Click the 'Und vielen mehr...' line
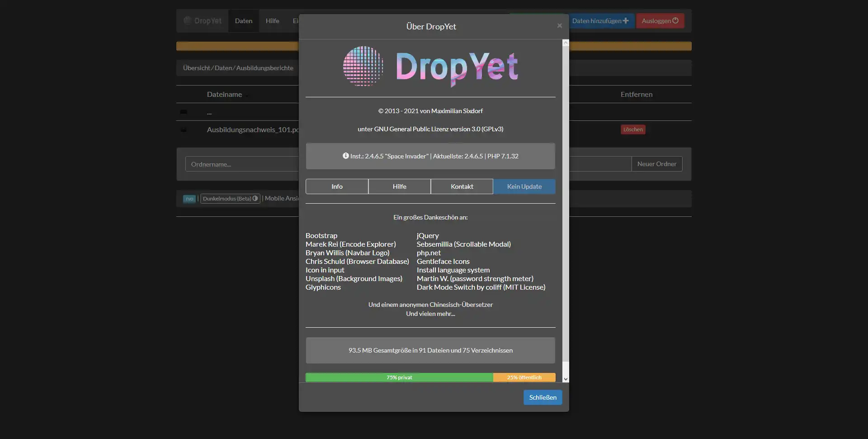 430,314
